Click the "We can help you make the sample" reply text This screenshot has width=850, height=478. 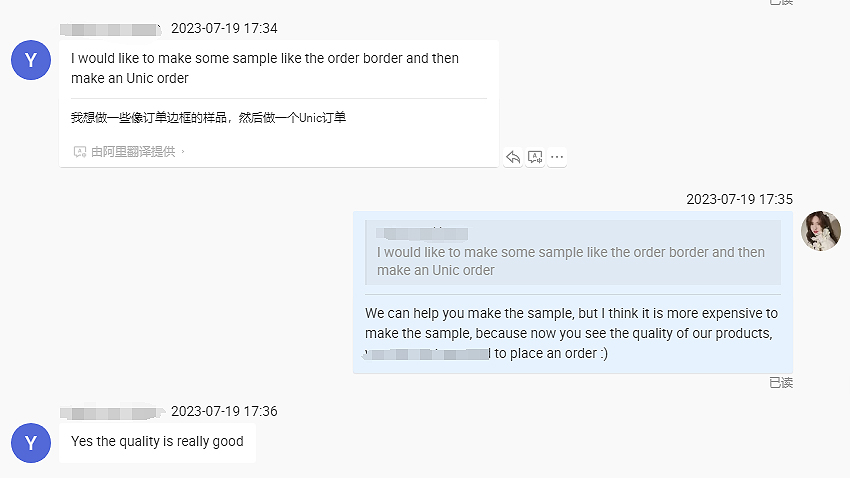coord(571,333)
